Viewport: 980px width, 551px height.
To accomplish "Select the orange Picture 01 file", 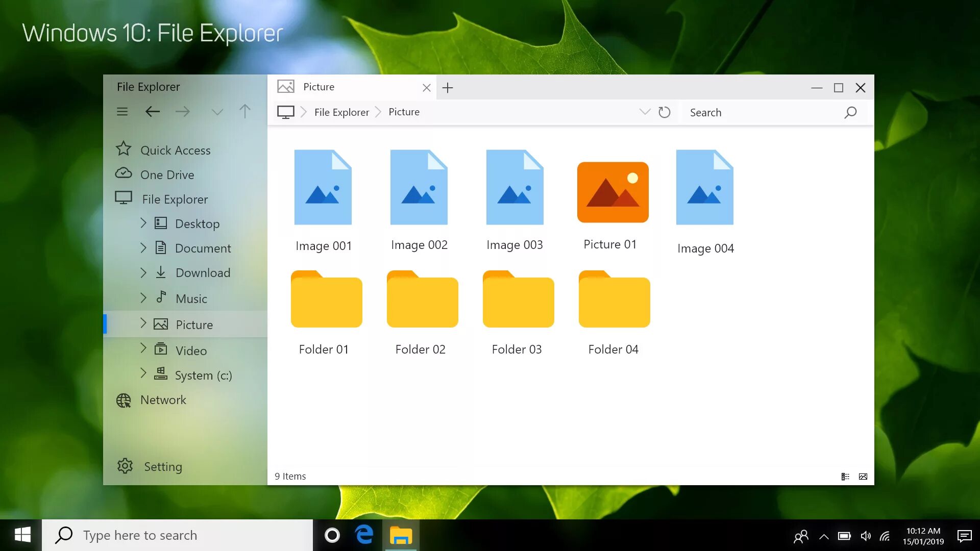I will (x=612, y=206).
